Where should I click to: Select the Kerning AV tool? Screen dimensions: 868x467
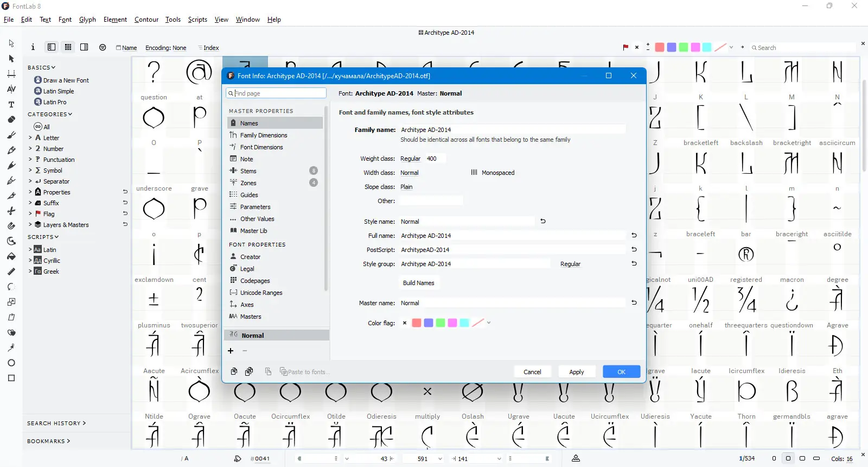(11, 89)
